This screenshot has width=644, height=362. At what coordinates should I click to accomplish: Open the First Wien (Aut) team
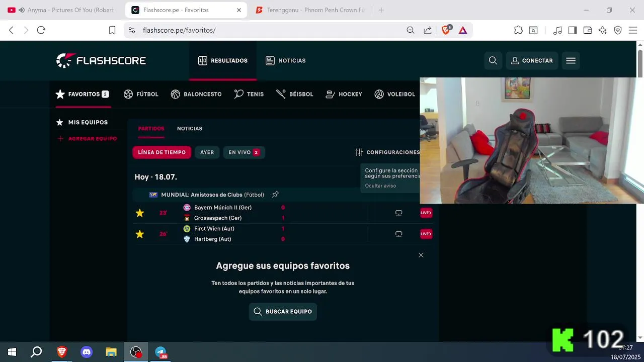click(214, 229)
